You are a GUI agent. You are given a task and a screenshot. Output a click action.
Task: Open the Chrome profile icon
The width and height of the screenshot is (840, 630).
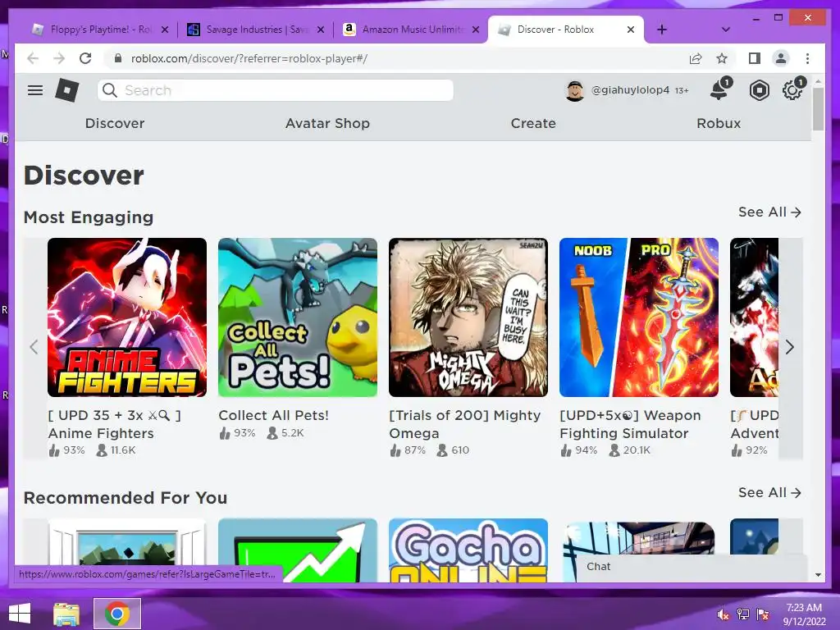781,58
